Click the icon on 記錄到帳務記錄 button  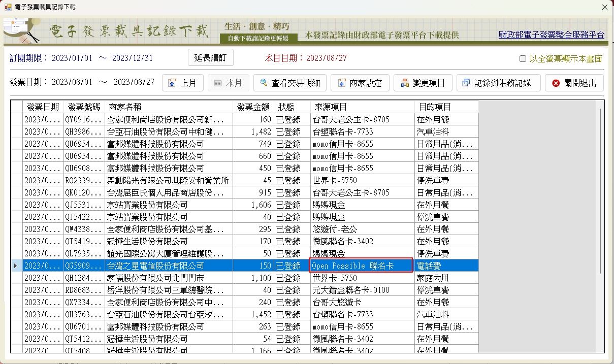click(x=466, y=83)
